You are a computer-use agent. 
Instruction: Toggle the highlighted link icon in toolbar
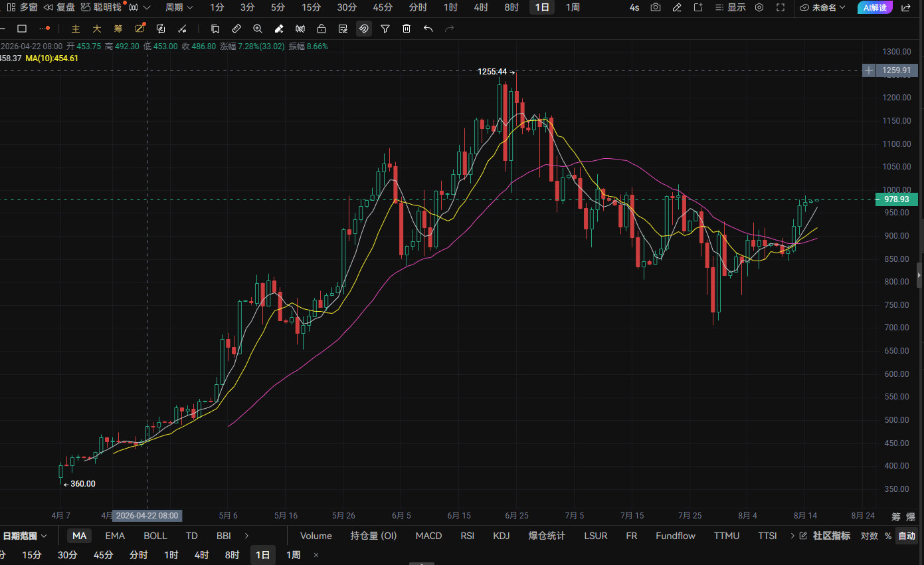pos(364,29)
